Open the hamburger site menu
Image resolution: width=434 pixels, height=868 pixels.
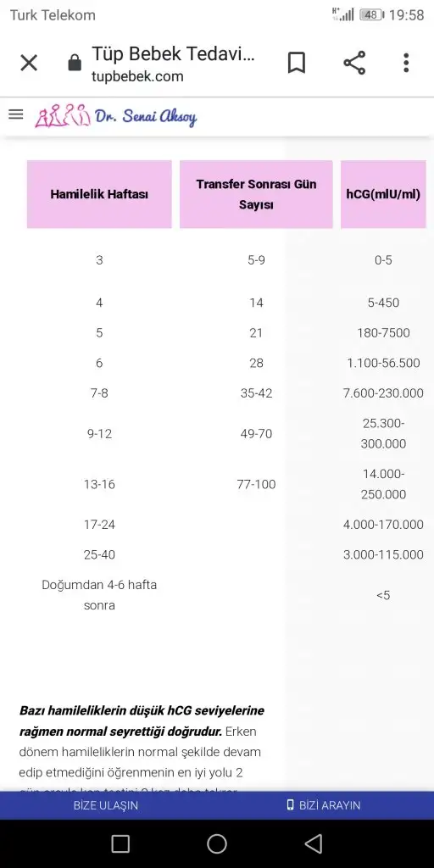[16, 114]
